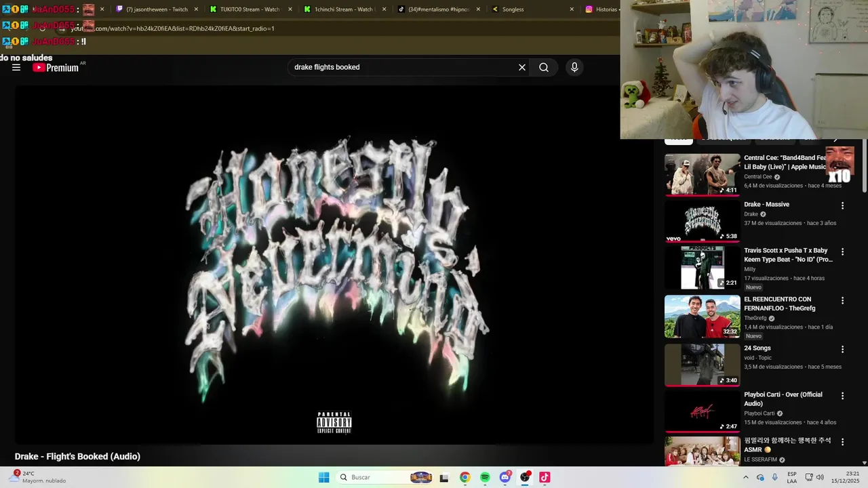Open 'Playboi Carti - Over (Official Audio)' title
This screenshot has height=488, width=868.
pyautogui.click(x=783, y=399)
